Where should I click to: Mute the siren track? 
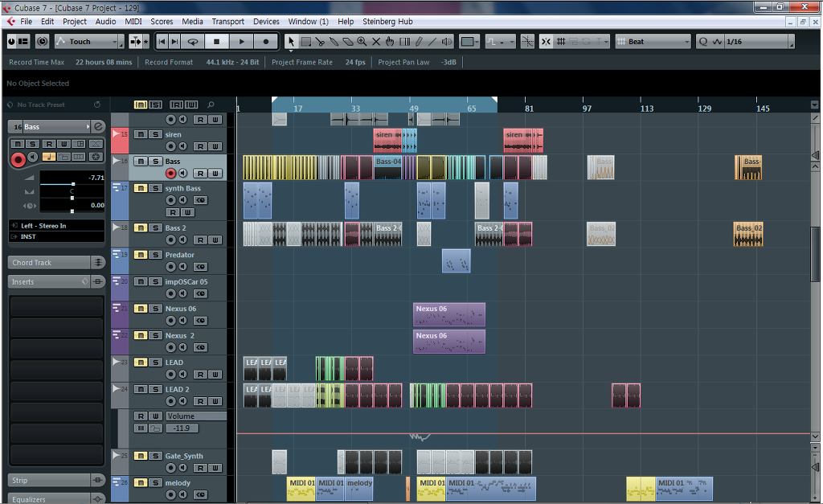click(141, 134)
